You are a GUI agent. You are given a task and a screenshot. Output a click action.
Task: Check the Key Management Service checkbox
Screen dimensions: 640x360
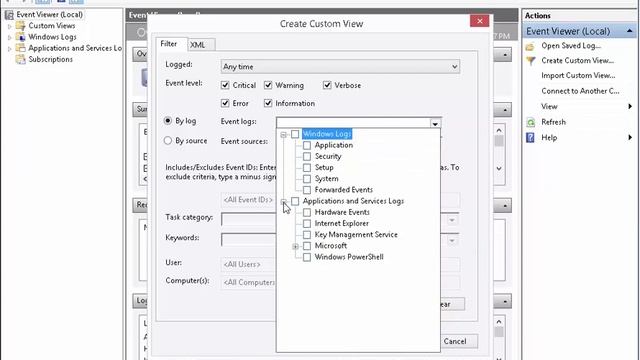click(307, 235)
